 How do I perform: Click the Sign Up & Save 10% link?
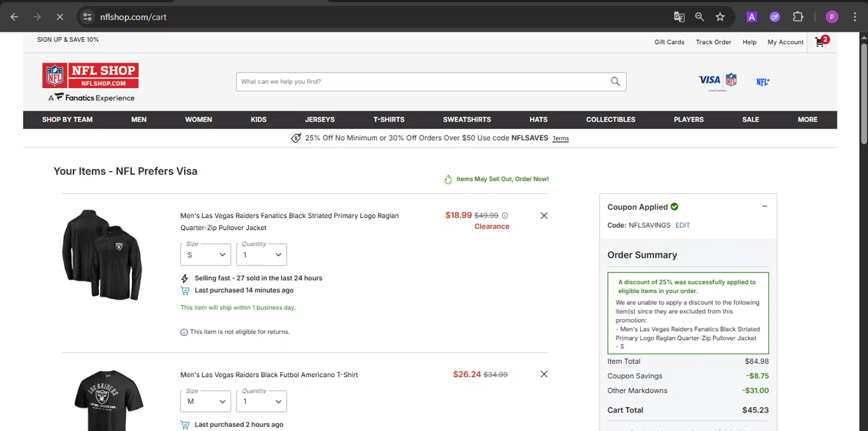[x=68, y=39]
